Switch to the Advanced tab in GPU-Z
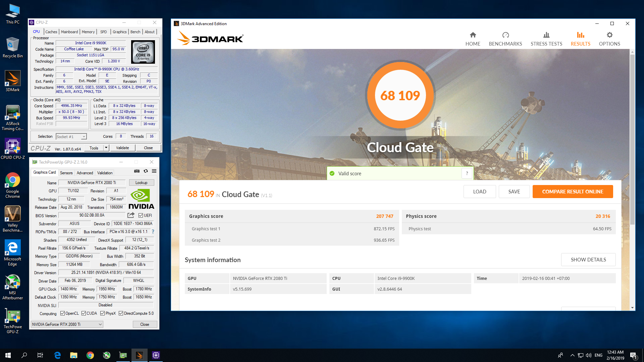 pyautogui.click(x=85, y=173)
